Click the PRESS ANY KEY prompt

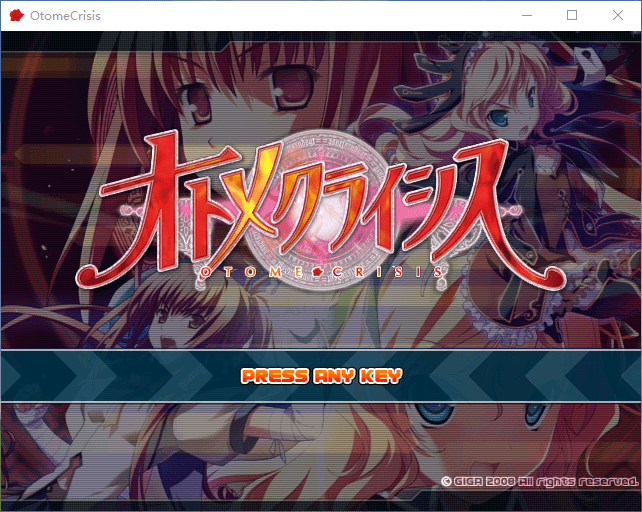coord(321,376)
